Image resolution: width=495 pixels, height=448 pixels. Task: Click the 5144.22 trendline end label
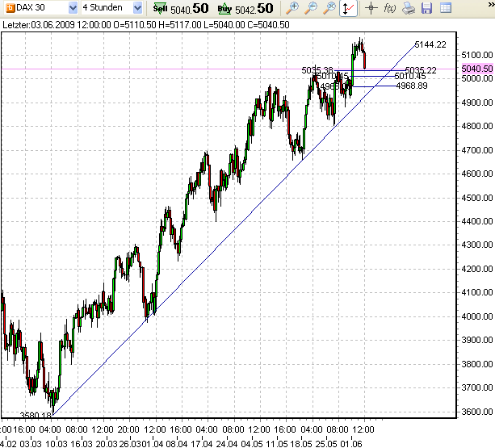430,45
